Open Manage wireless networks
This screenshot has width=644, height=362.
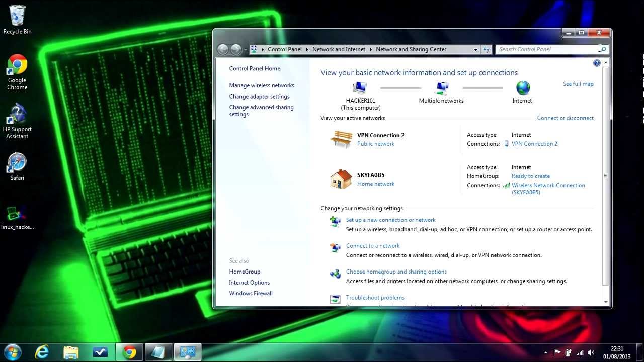click(x=262, y=85)
